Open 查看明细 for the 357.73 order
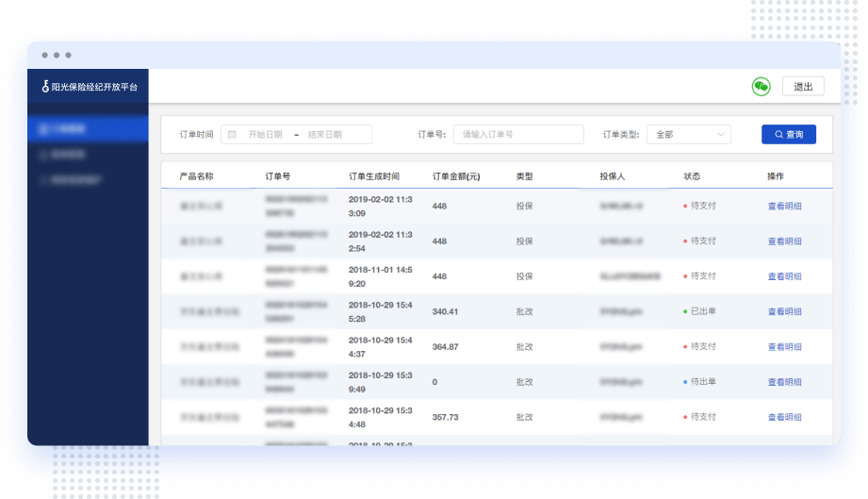 click(x=784, y=417)
